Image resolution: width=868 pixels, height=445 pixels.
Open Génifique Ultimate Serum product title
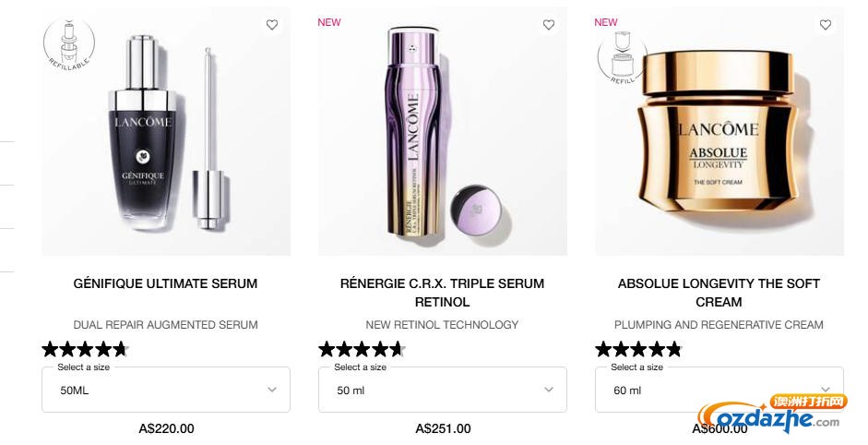click(165, 283)
